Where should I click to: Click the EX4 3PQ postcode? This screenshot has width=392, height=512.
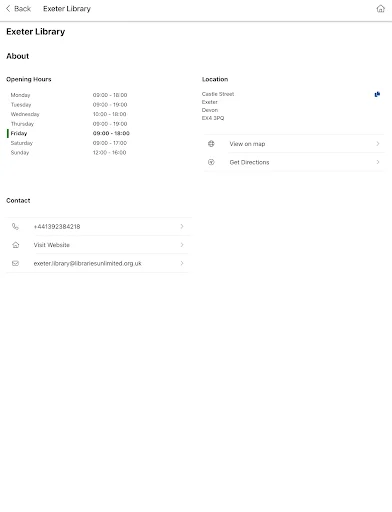(x=213, y=118)
